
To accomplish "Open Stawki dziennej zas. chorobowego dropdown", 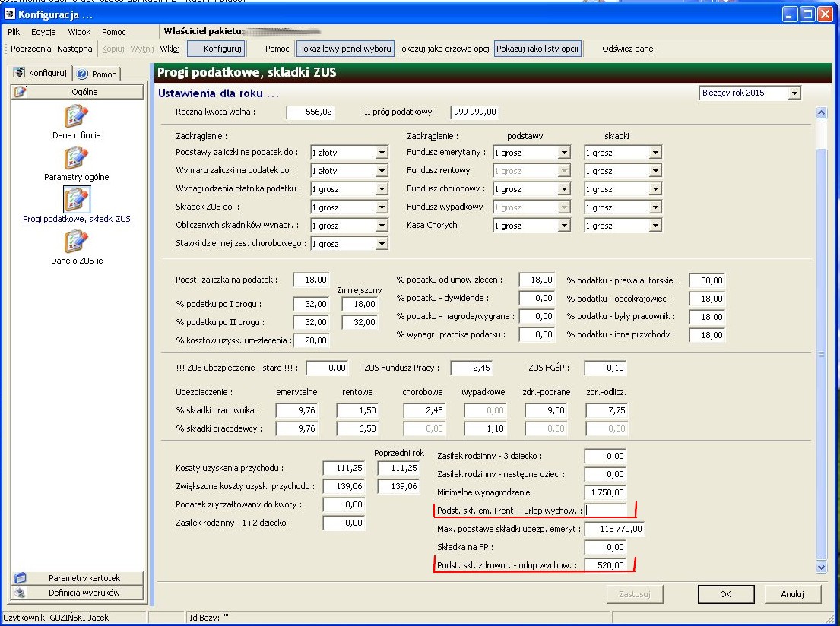I will click(382, 244).
